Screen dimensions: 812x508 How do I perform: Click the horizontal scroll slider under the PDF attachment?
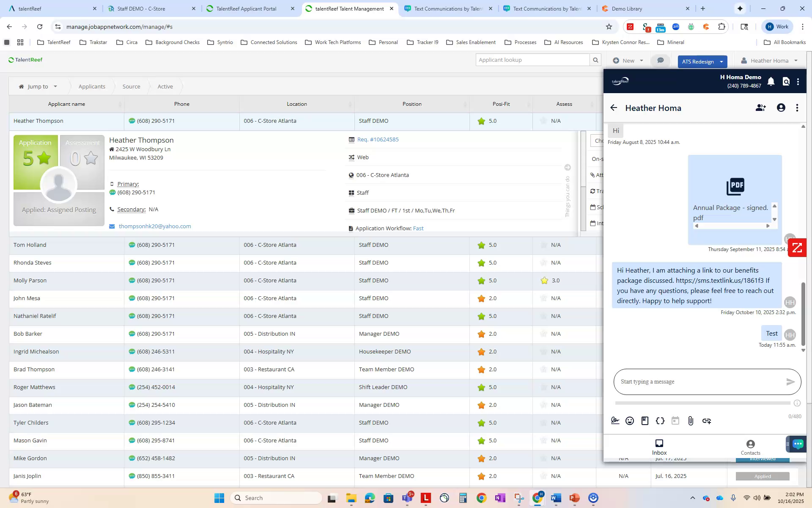(732, 226)
